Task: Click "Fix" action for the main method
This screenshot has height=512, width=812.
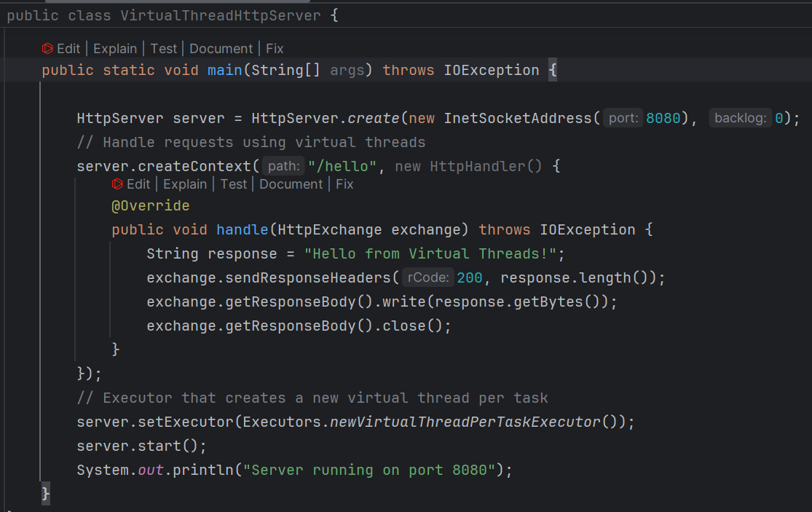Action: tap(275, 49)
